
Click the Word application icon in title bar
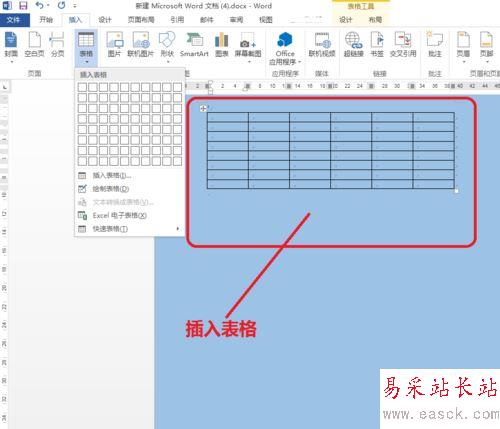(7, 5)
